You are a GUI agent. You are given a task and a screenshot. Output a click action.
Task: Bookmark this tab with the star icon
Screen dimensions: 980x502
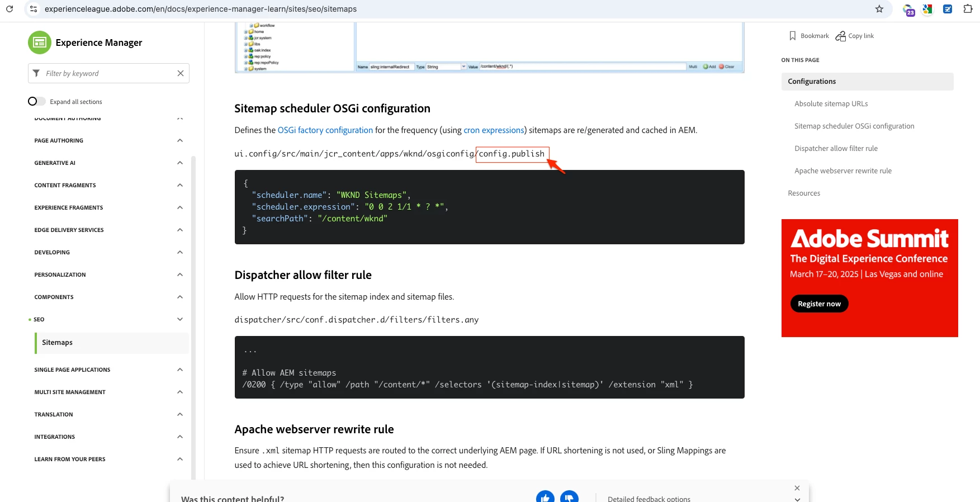pyautogui.click(x=879, y=9)
